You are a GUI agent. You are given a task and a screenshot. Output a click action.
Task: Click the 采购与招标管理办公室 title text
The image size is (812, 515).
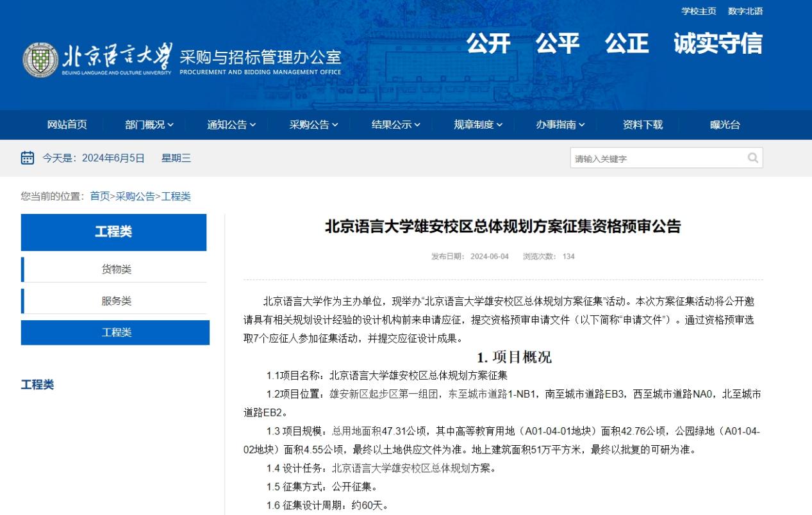[260, 57]
